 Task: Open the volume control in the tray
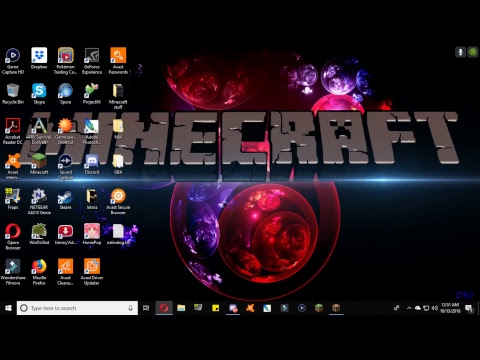pyautogui.click(x=434, y=308)
